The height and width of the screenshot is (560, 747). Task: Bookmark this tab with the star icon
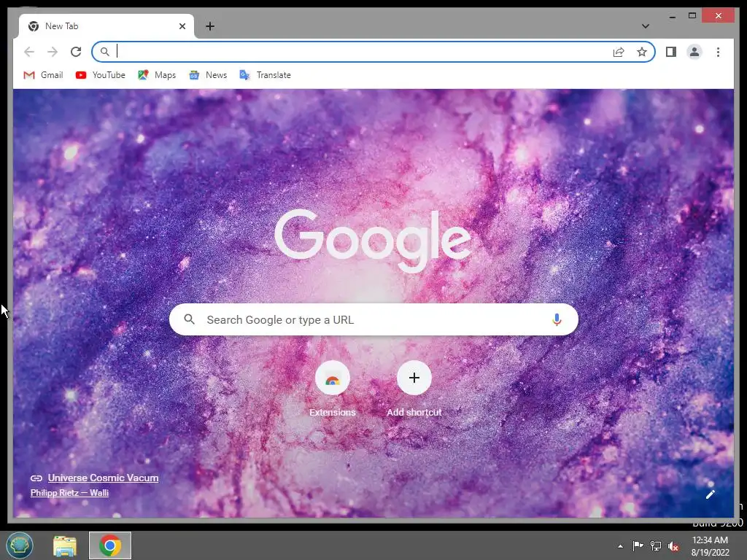click(x=642, y=52)
